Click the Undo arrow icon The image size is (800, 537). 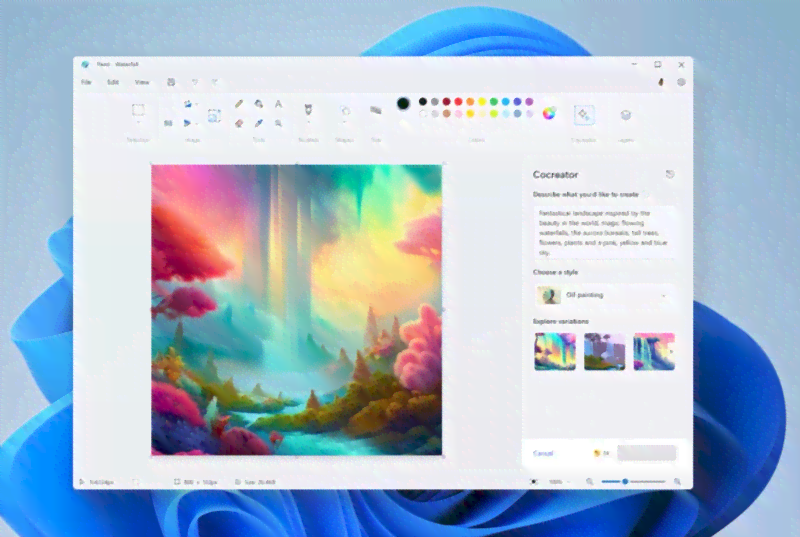point(194,82)
